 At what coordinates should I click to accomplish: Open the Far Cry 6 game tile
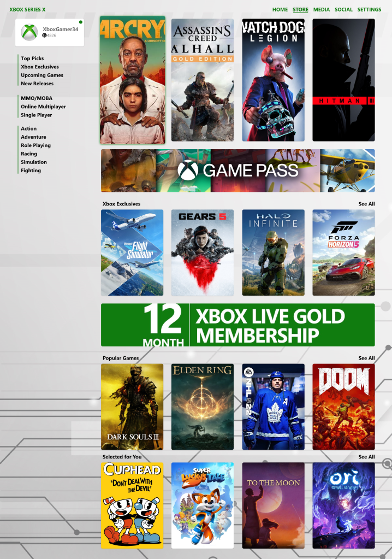(133, 80)
